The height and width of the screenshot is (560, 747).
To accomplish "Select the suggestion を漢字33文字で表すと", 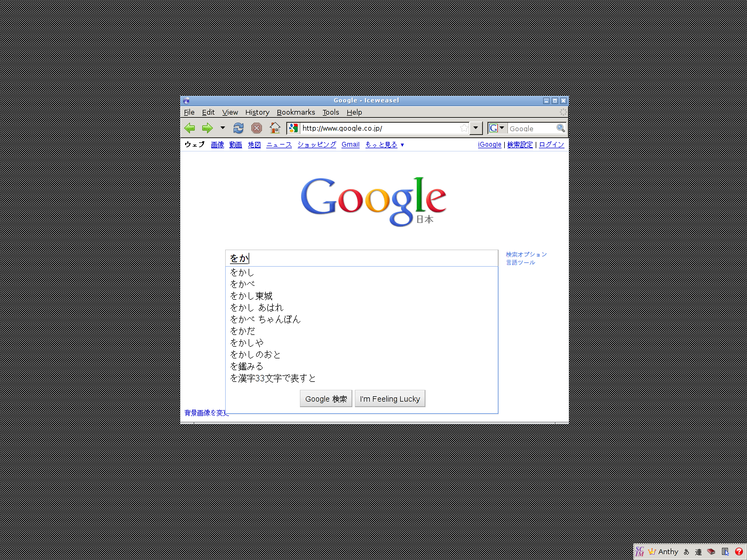I will [362, 378].
